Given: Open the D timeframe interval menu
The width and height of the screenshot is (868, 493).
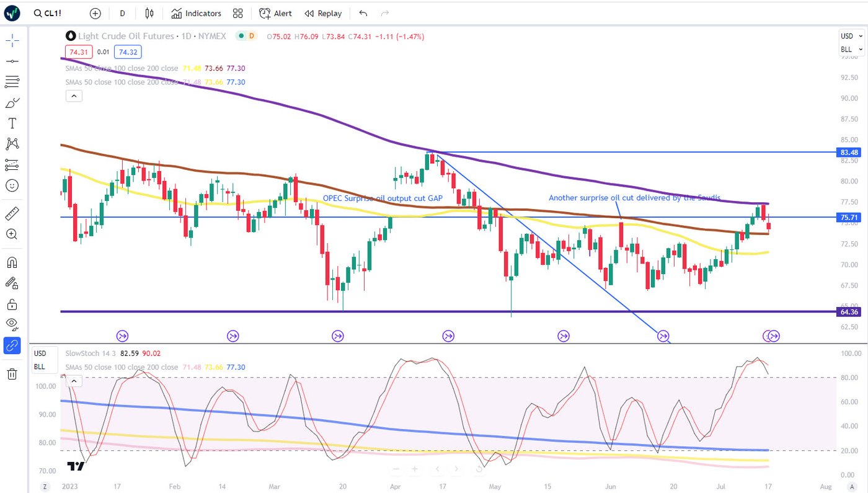Looking at the screenshot, I should pyautogui.click(x=122, y=13).
